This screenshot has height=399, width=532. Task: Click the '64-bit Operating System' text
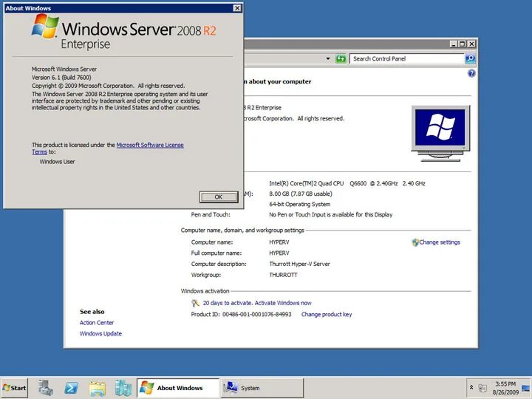[299, 204]
